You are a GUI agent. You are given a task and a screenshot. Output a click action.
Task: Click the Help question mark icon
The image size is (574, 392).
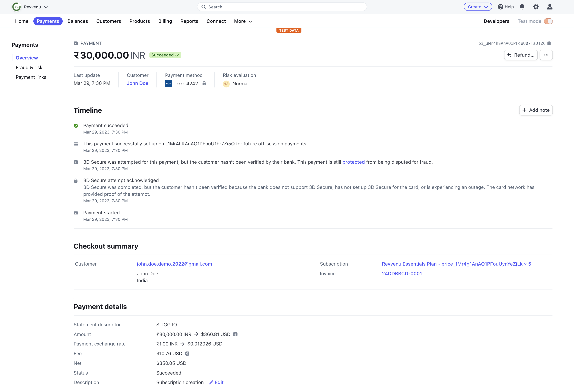pyautogui.click(x=500, y=7)
